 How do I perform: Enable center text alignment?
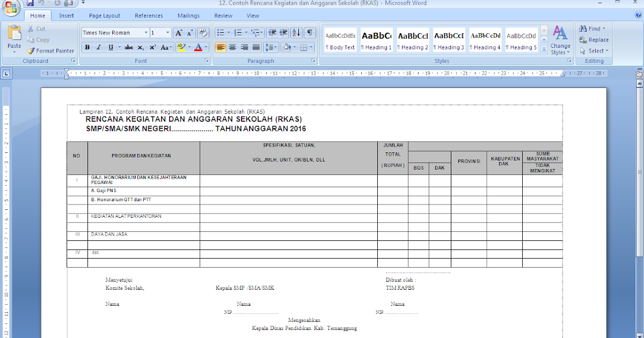tap(232, 47)
